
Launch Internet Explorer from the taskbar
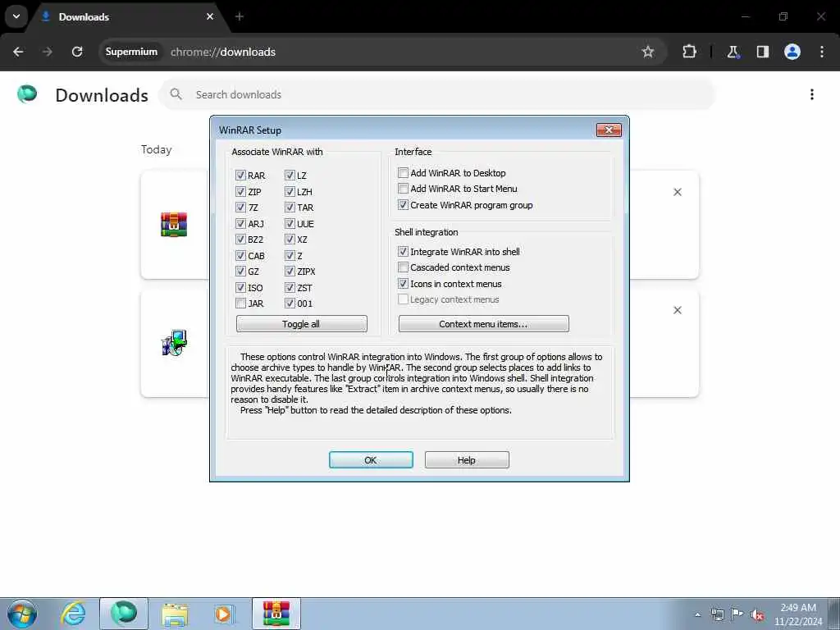(x=73, y=614)
